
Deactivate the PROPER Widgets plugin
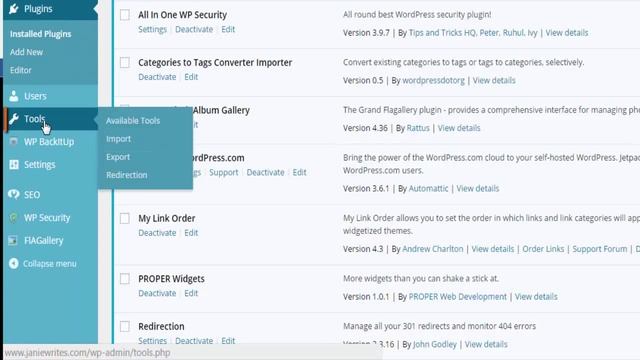[x=157, y=293]
